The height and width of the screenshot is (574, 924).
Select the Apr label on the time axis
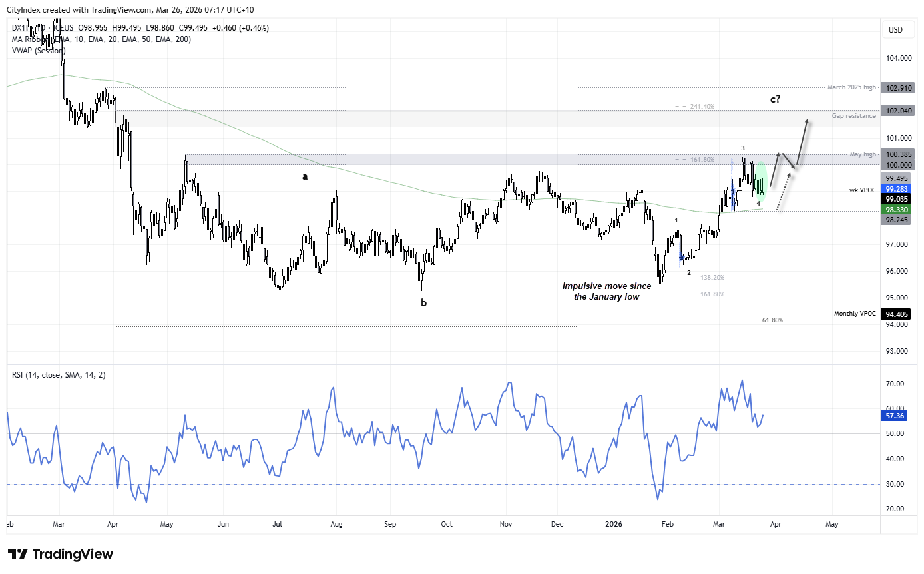point(775,524)
